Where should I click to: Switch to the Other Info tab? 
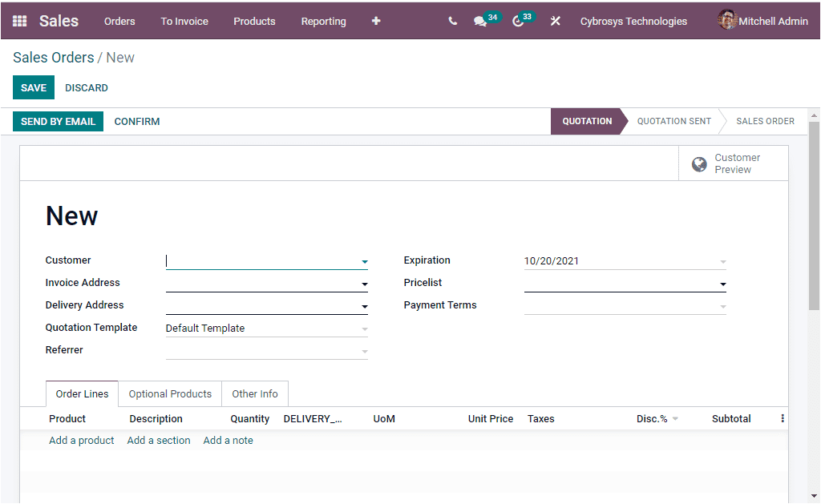pos(254,393)
